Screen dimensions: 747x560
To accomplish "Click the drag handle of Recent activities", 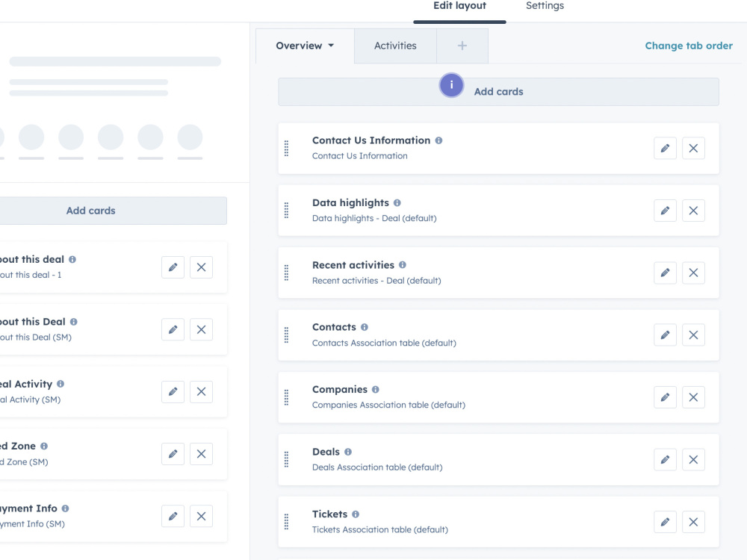I will [286, 273].
